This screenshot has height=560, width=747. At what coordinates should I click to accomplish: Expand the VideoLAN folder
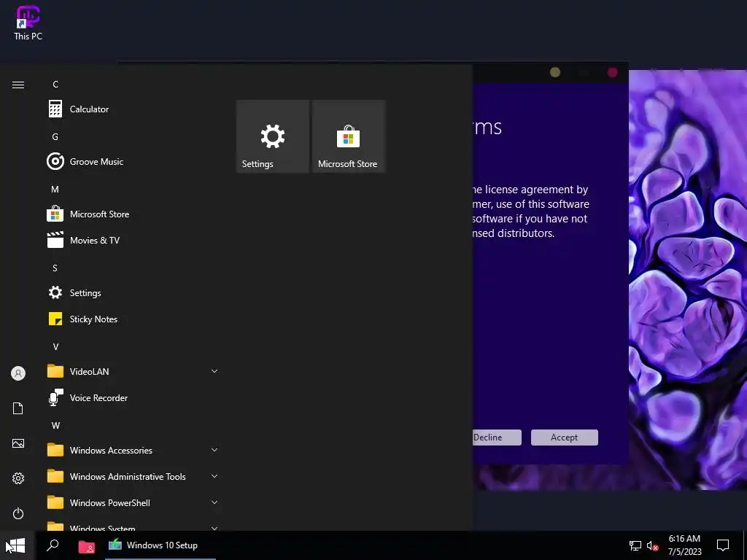[133, 371]
